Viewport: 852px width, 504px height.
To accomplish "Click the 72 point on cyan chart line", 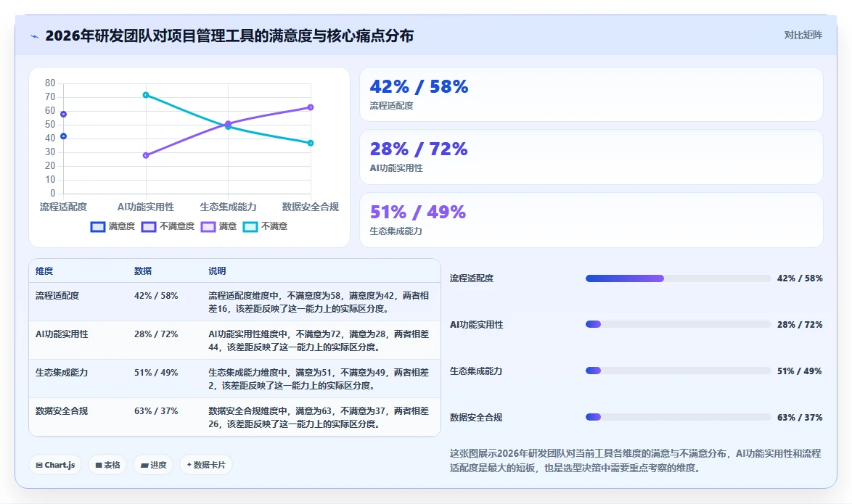I will click(146, 95).
